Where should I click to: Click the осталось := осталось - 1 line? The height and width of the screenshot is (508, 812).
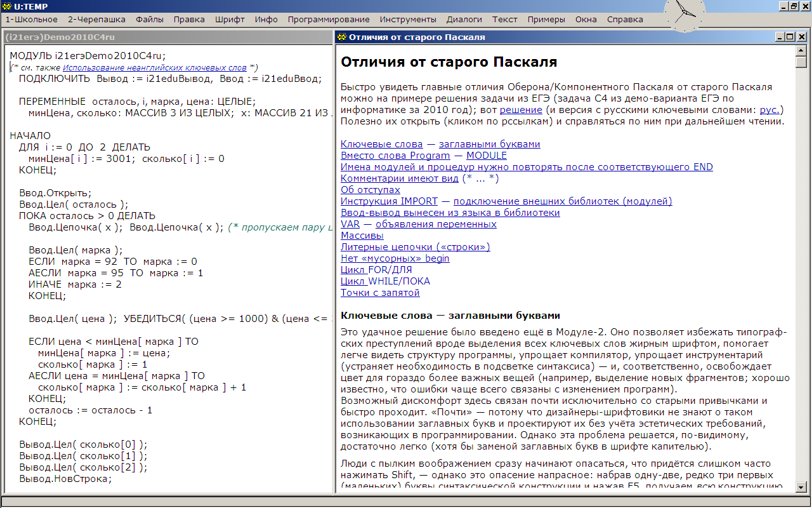(91, 410)
